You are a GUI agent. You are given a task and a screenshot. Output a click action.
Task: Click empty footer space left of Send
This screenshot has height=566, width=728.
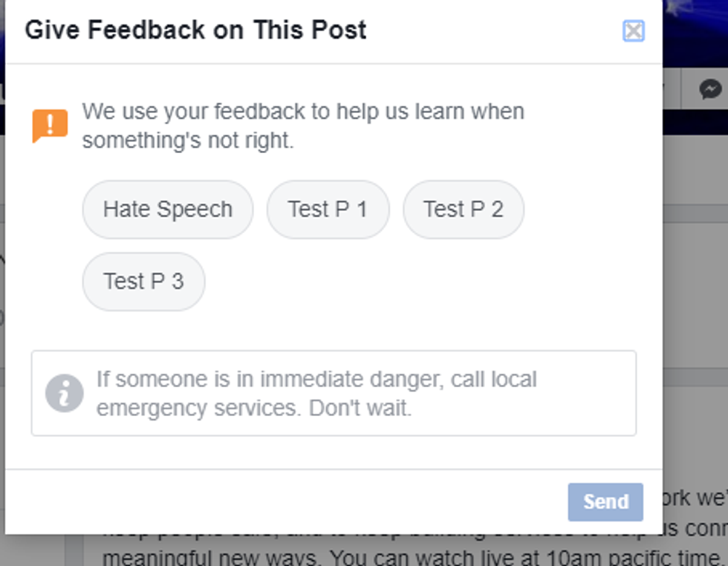coord(297,501)
